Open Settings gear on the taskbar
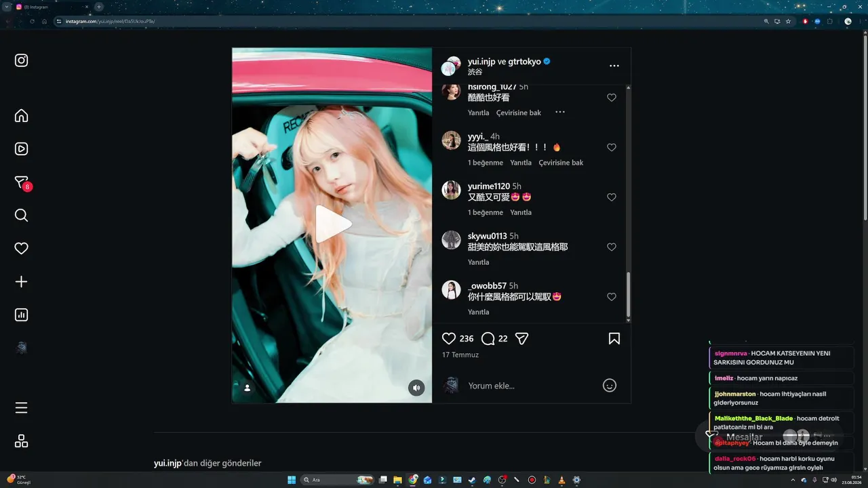Screen dimensions: 868x488 click(576, 480)
